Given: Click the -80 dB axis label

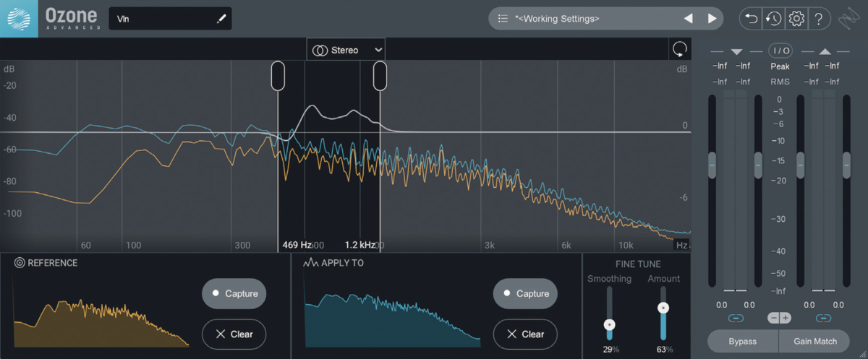Looking at the screenshot, I should pyautogui.click(x=10, y=181).
